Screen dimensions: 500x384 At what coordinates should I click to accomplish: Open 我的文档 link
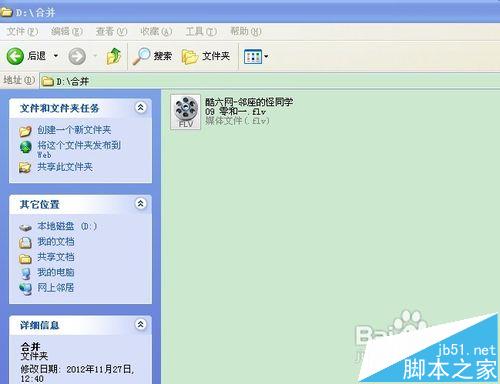pos(56,241)
